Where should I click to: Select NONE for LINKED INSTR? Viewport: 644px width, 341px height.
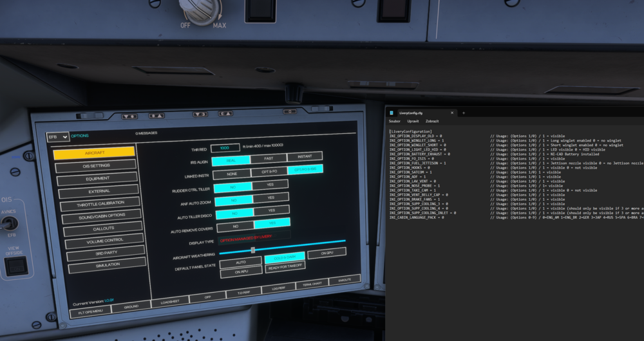click(232, 172)
